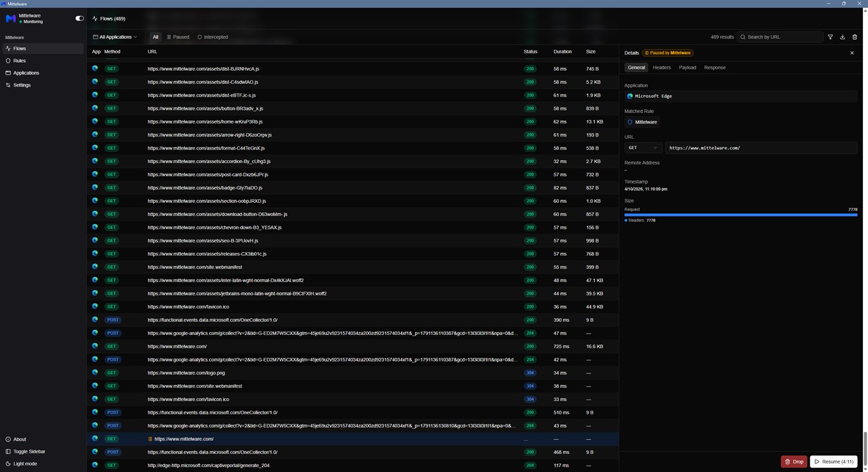868x472 pixels.
Task: Click the 304 status on logo.png row
Action: tap(530, 373)
